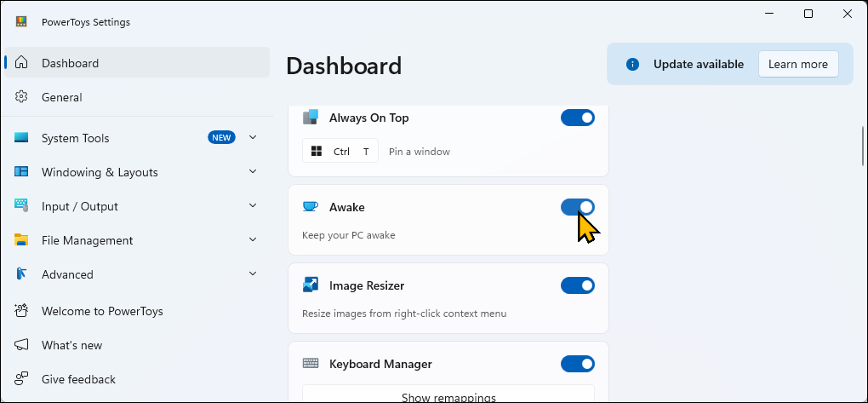Image resolution: width=868 pixels, height=403 pixels.
Task: Select the System Tools category
Action: pyautogui.click(x=137, y=138)
